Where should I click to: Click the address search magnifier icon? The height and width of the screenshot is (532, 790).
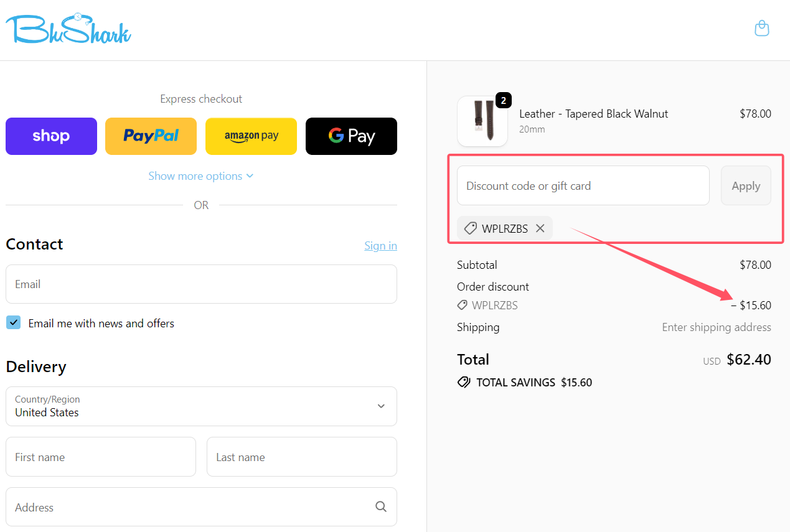tap(381, 506)
